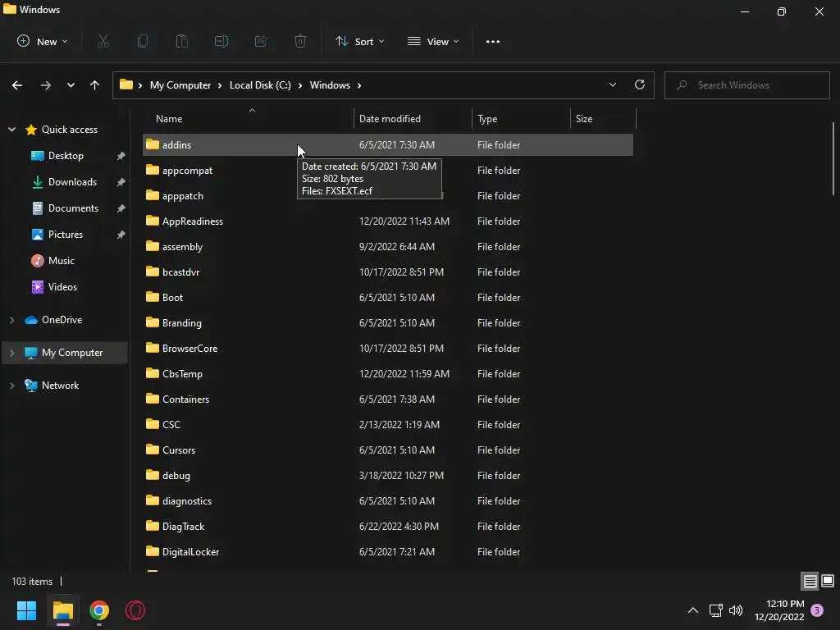Sort by the Size column header
The height and width of the screenshot is (630, 840).
(603, 118)
